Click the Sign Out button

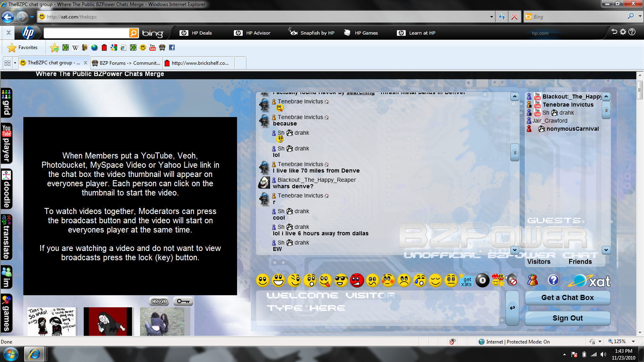pos(567,318)
